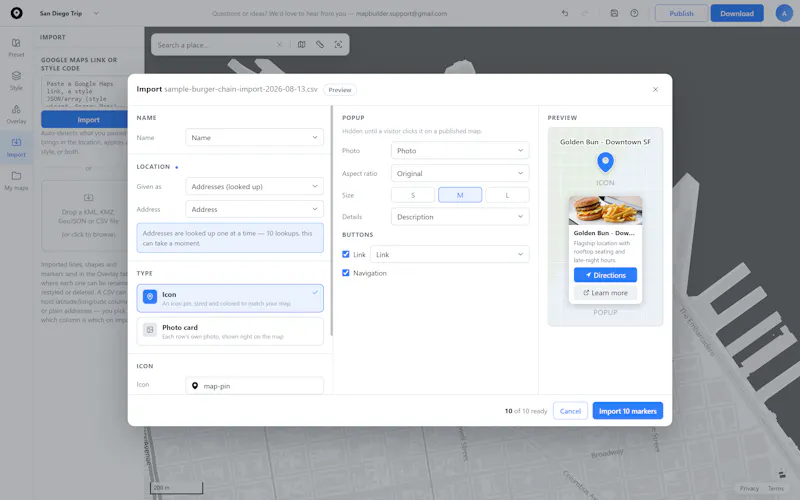Image resolution: width=800 pixels, height=500 pixels.
Task: Click the map view icon in search bar
Action: coord(302,45)
